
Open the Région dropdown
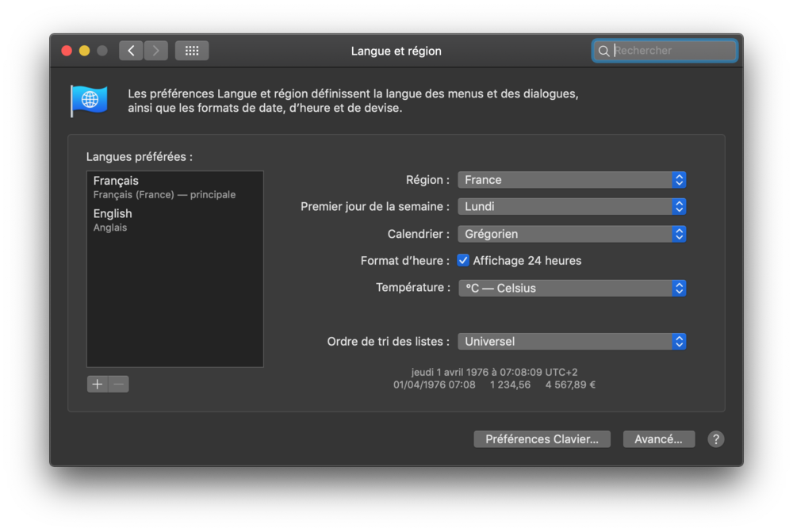pyautogui.click(x=571, y=180)
